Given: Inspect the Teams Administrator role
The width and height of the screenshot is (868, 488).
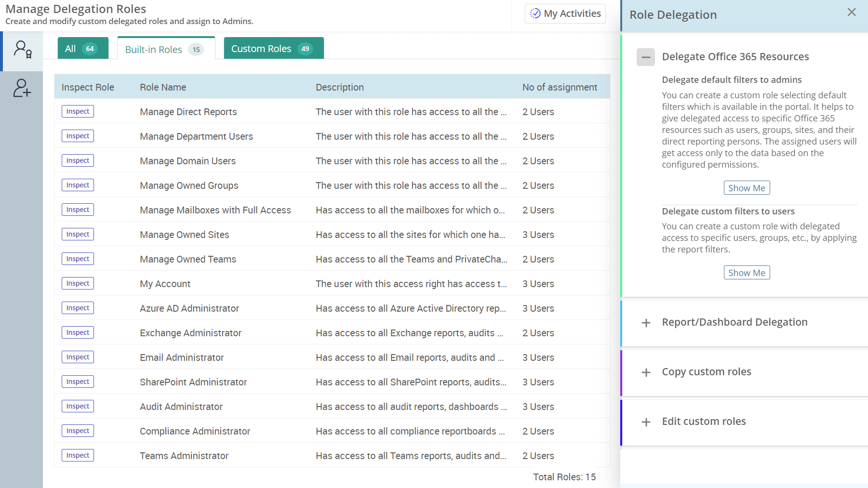Looking at the screenshot, I should (78, 455).
